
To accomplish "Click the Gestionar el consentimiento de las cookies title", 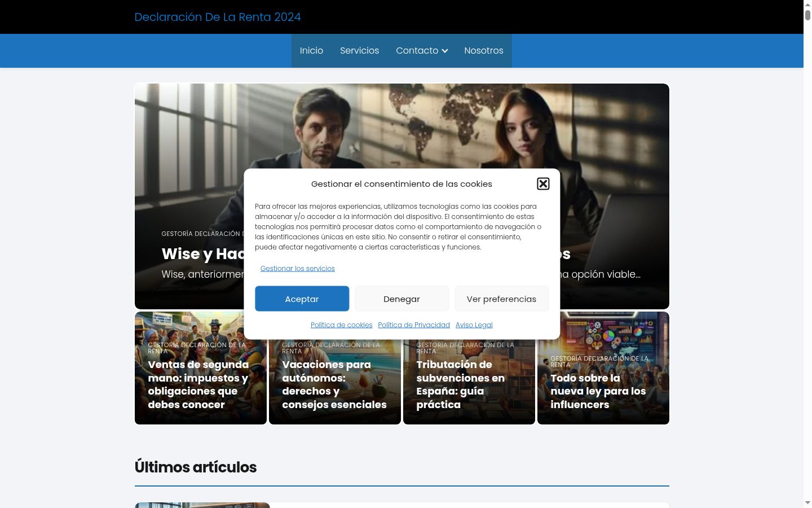I will point(401,184).
